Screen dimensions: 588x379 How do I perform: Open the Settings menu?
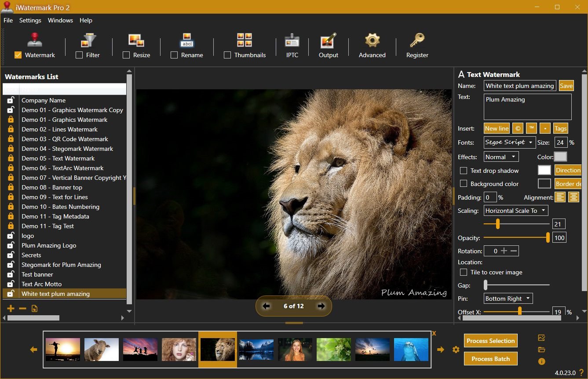[x=30, y=20]
